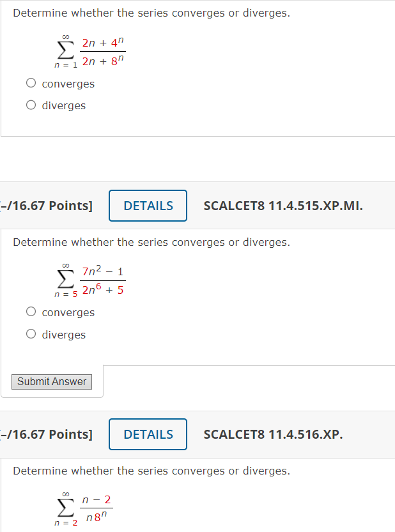Click the converges label text in the first problem

[68, 84]
